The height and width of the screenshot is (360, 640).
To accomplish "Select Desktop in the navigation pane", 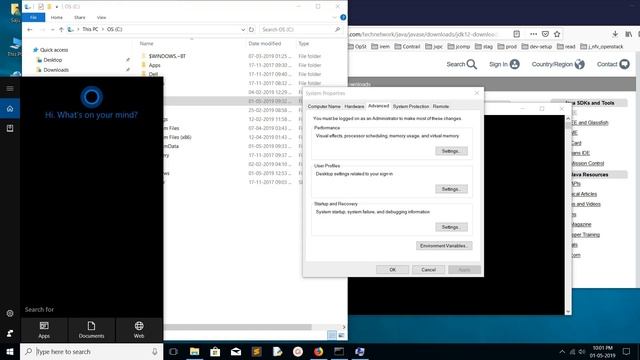I will [53, 60].
